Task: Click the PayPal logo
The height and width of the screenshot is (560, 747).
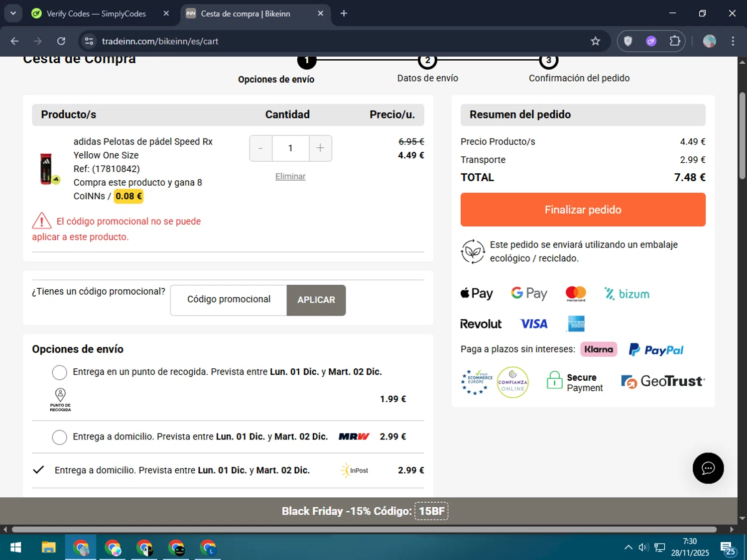Action: 656,350
